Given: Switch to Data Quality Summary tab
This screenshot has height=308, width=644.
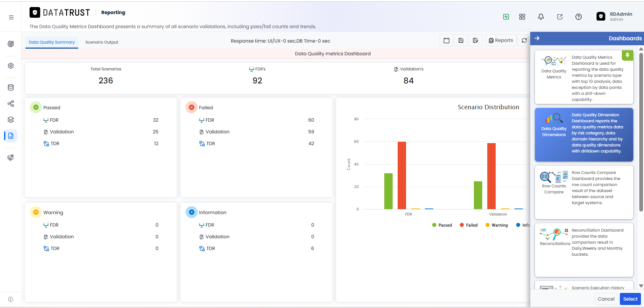Looking at the screenshot, I should (x=52, y=42).
